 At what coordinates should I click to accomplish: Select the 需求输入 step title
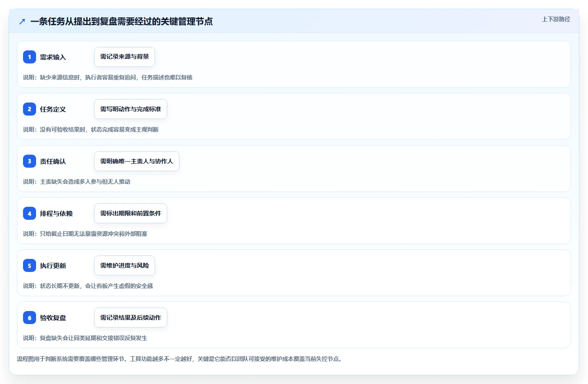pos(53,57)
